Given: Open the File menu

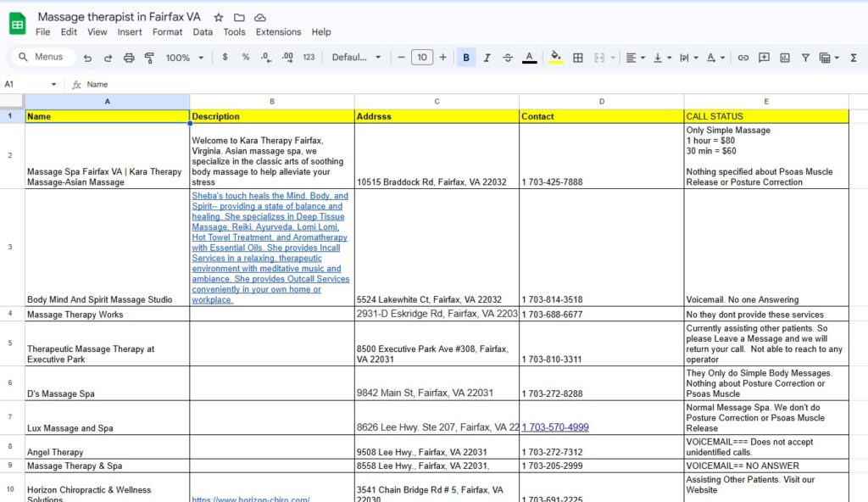Looking at the screenshot, I should (x=42, y=32).
